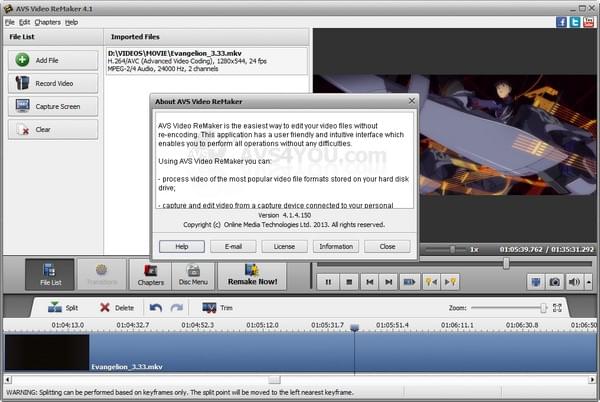Click the Delete tool
This screenshot has width=600, height=402.
(x=117, y=308)
